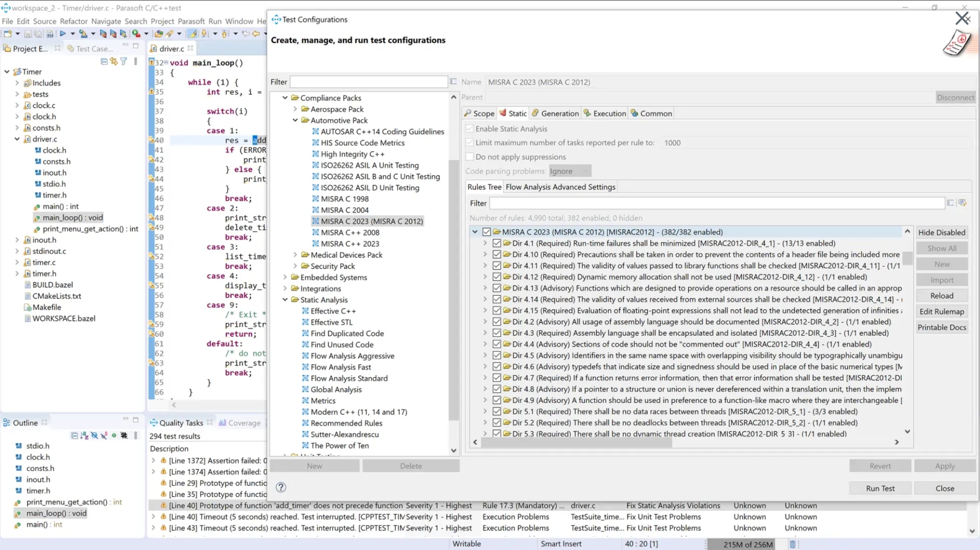Open the Refactor menu
This screenshot has width=980, height=550.
click(74, 21)
